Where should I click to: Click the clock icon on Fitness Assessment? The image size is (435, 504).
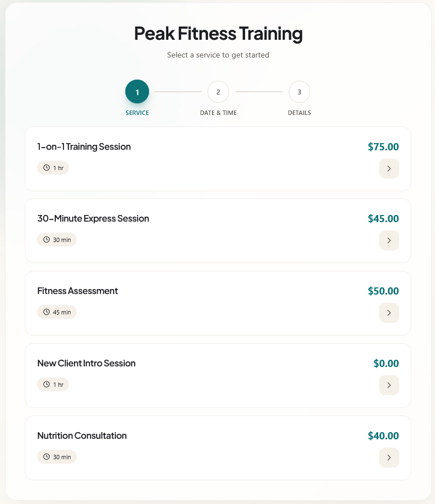tap(45, 312)
